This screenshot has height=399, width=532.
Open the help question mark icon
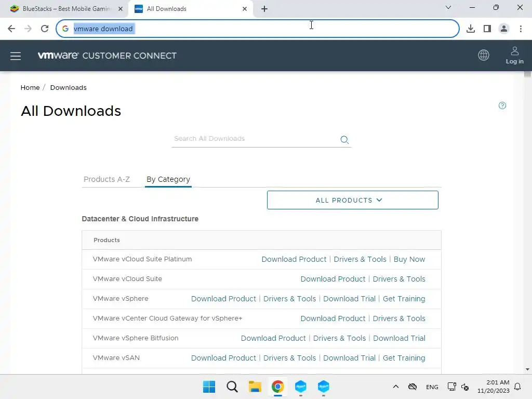pyautogui.click(x=502, y=105)
